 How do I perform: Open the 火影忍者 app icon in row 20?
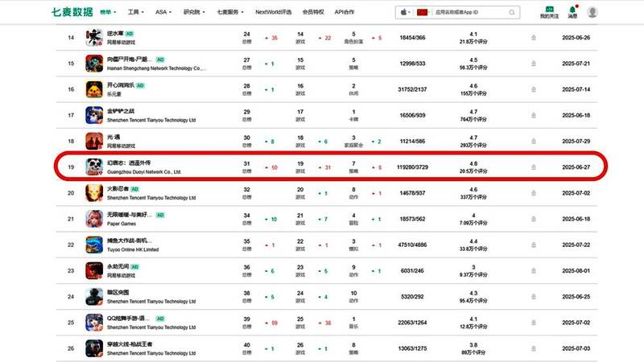tap(94, 193)
